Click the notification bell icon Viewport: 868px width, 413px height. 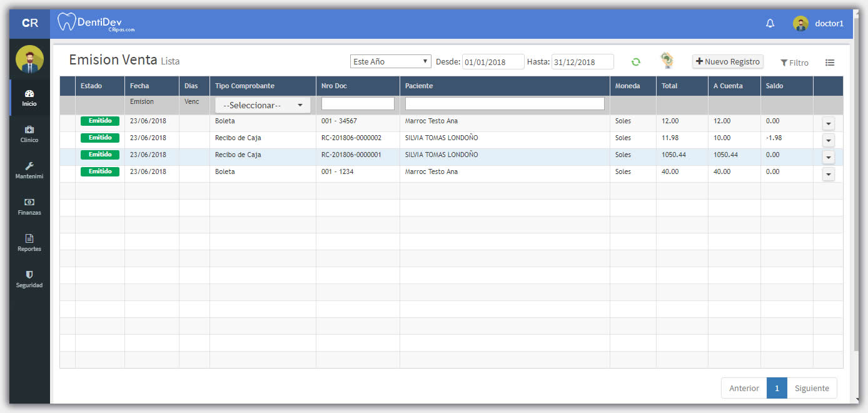[x=770, y=23]
